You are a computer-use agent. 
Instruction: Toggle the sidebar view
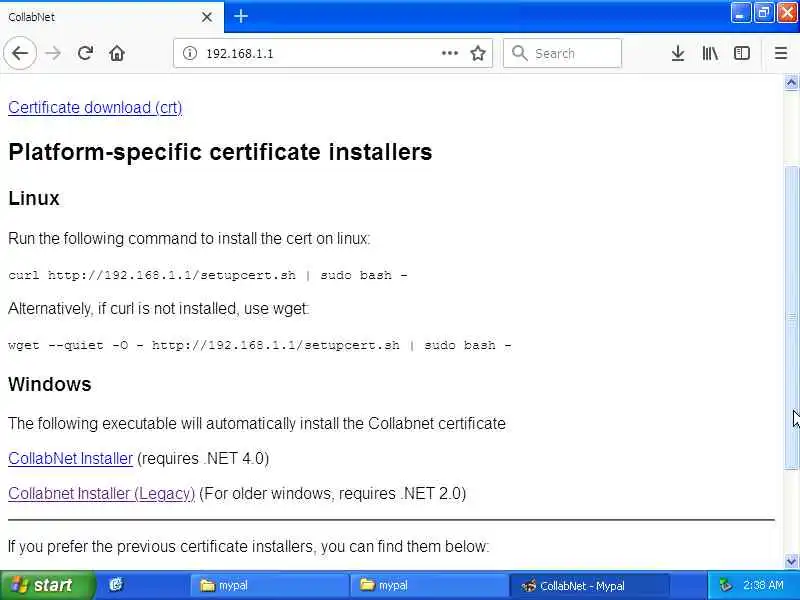point(741,53)
